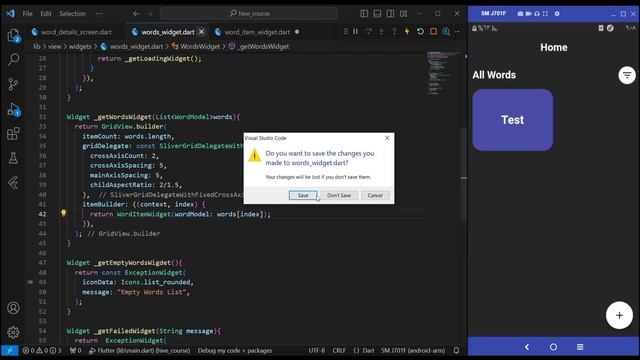Open the filter button beside All Words

click(x=627, y=75)
